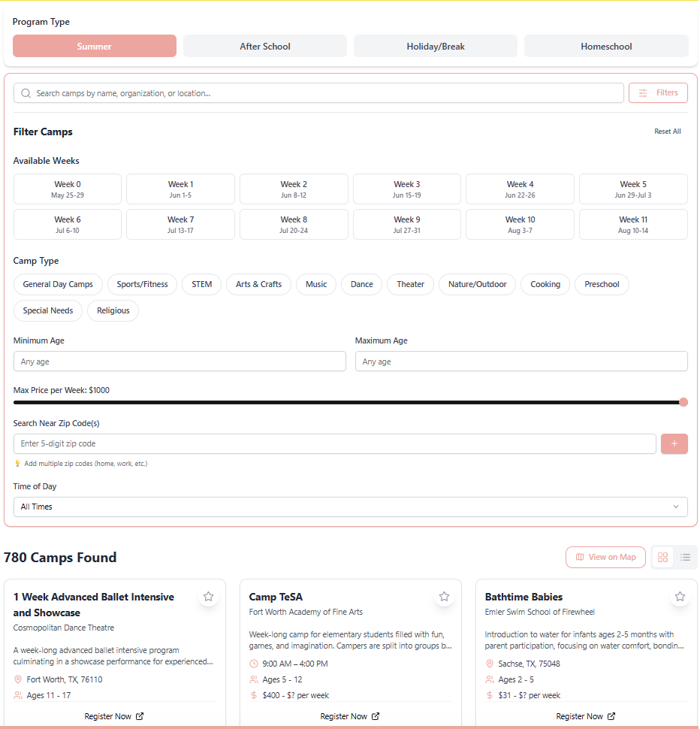Add a zip code with the plus button
This screenshot has width=700, height=729.
coord(674,443)
